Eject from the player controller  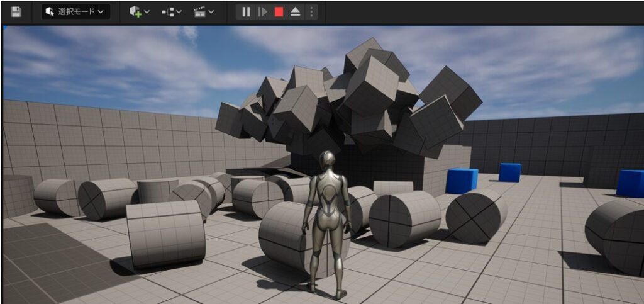point(296,12)
